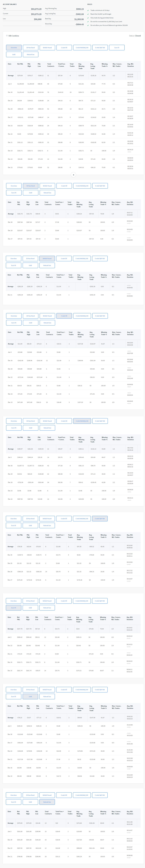This screenshot has height=868, width=145.
Task: Open Gold tab in the E-mini NASDAQ 100 section
Action: [x=31, y=428]
